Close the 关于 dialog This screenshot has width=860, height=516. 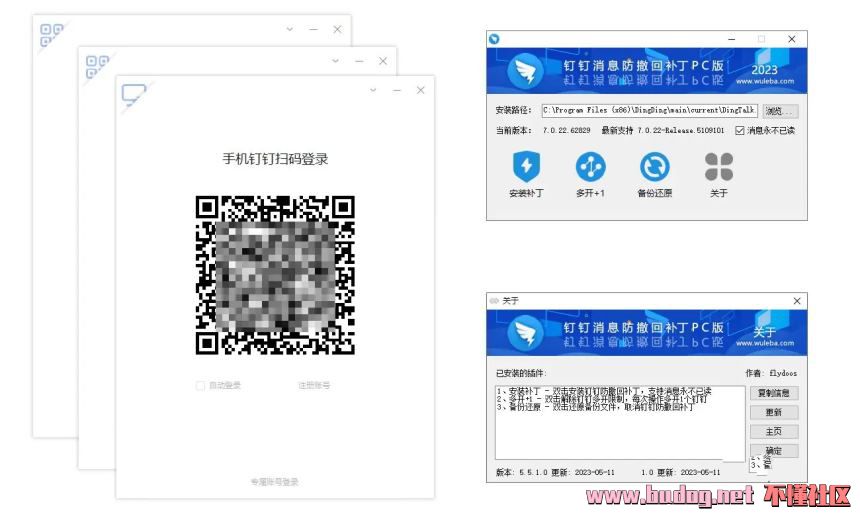coord(797,300)
